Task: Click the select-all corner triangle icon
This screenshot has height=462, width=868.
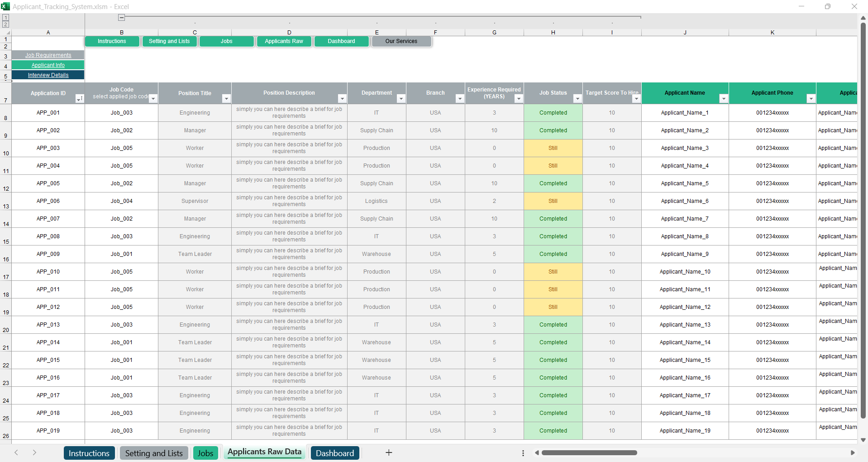Action: [8, 33]
